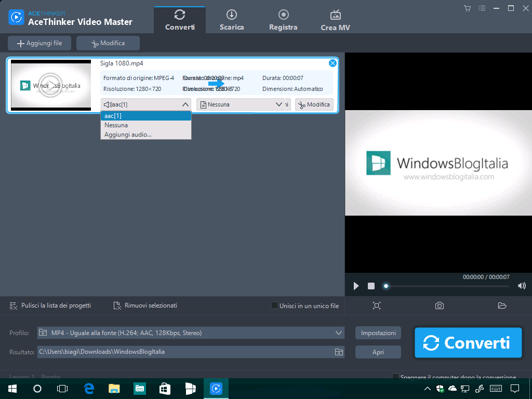Click the Modifica toolbar button
The image size is (532, 399).
pos(108,43)
